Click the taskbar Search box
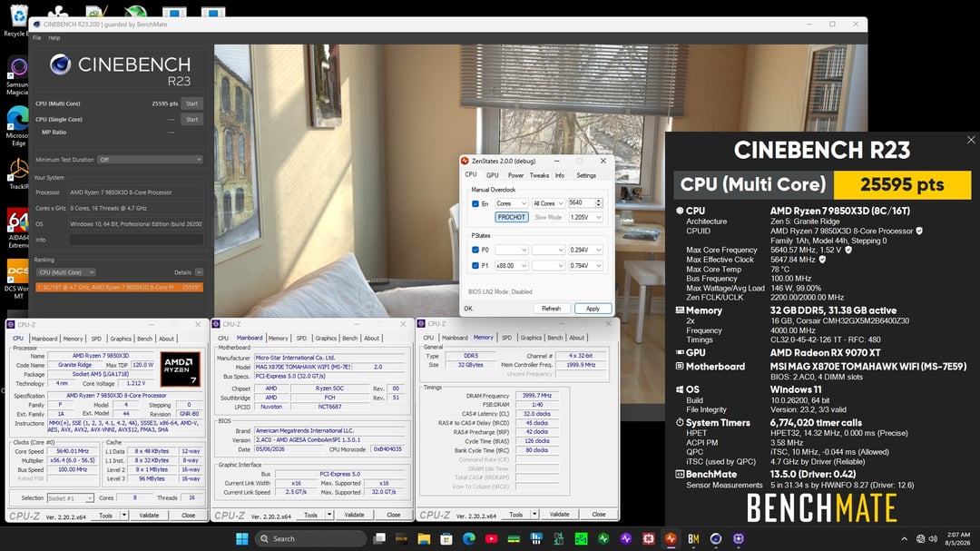Image resolution: width=980 pixels, height=551 pixels. click(310, 538)
